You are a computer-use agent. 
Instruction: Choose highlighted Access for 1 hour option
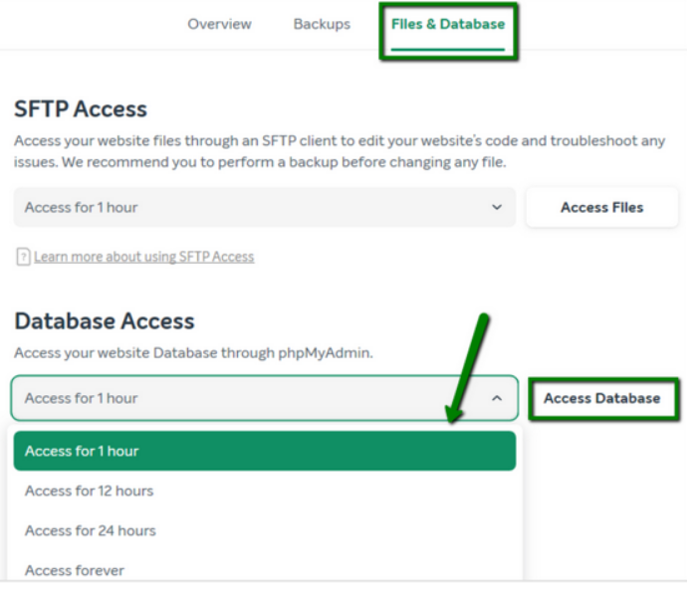pyautogui.click(x=264, y=451)
